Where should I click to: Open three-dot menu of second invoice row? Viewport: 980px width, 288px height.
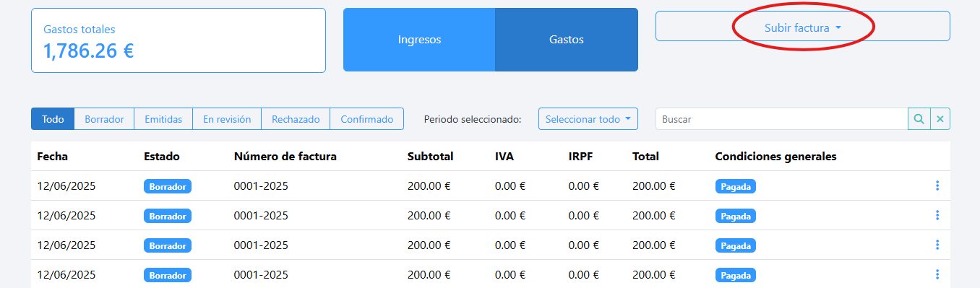937,215
